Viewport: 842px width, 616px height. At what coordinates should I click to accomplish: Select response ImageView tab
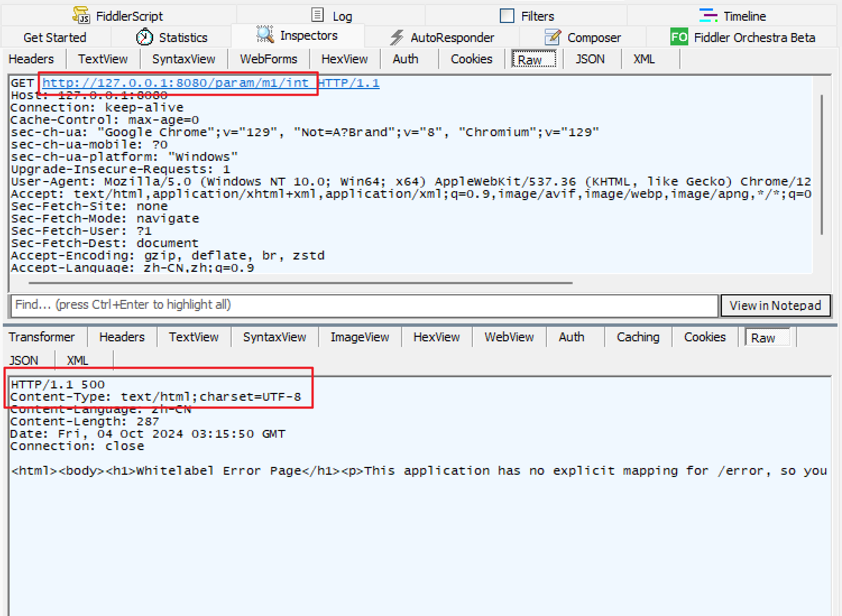(360, 337)
